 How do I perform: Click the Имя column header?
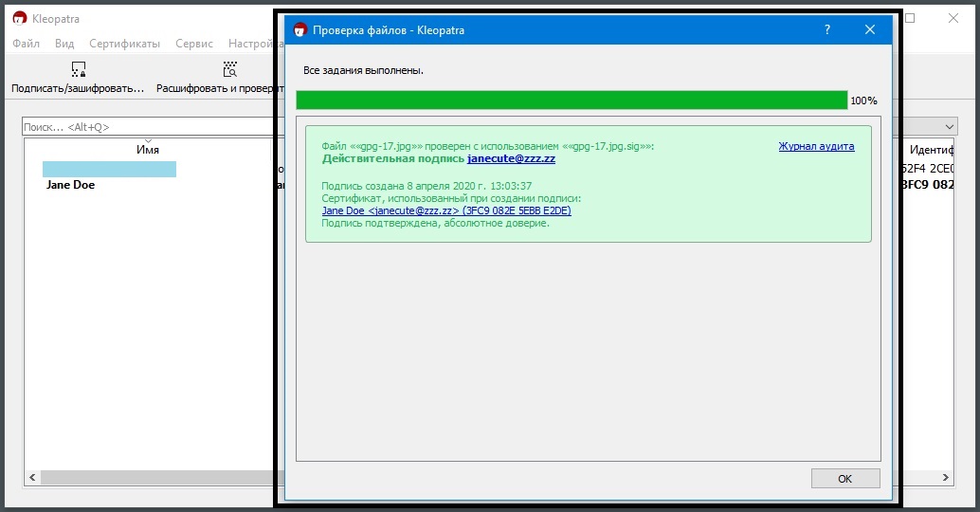148,150
